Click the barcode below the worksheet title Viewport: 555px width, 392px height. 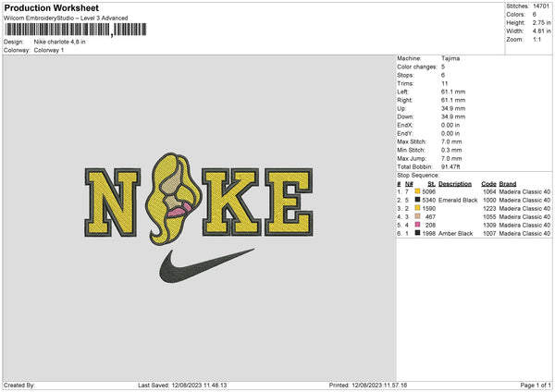click(76, 30)
